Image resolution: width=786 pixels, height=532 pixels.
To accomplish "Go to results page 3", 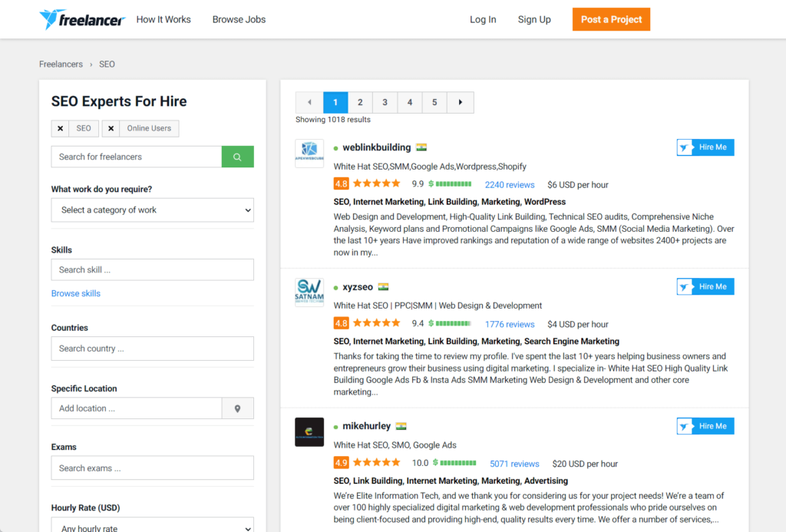I will (x=385, y=102).
